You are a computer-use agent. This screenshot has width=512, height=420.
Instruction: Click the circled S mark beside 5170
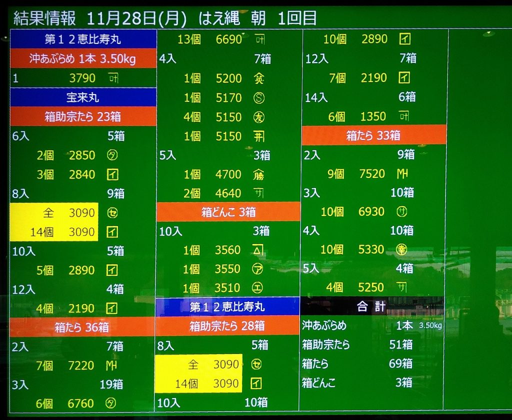(259, 98)
